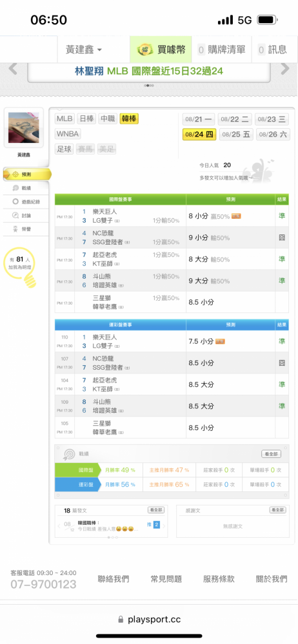This screenshot has width=298, height=644.
Task: Open the 聯絡我們 footer link
Action: [x=114, y=579]
